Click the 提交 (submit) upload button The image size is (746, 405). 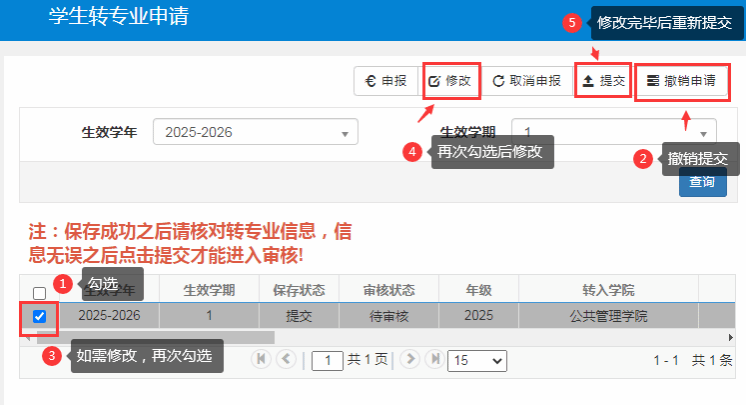604,81
